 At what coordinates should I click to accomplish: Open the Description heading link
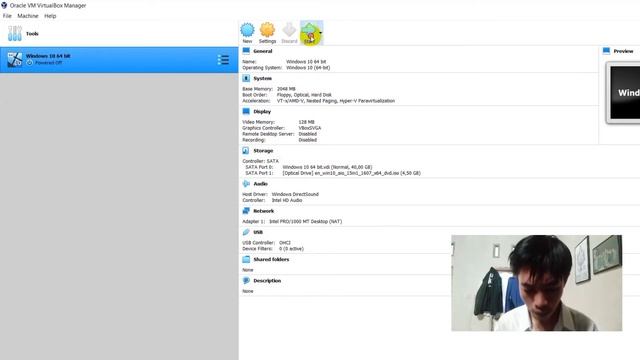click(267, 281)
